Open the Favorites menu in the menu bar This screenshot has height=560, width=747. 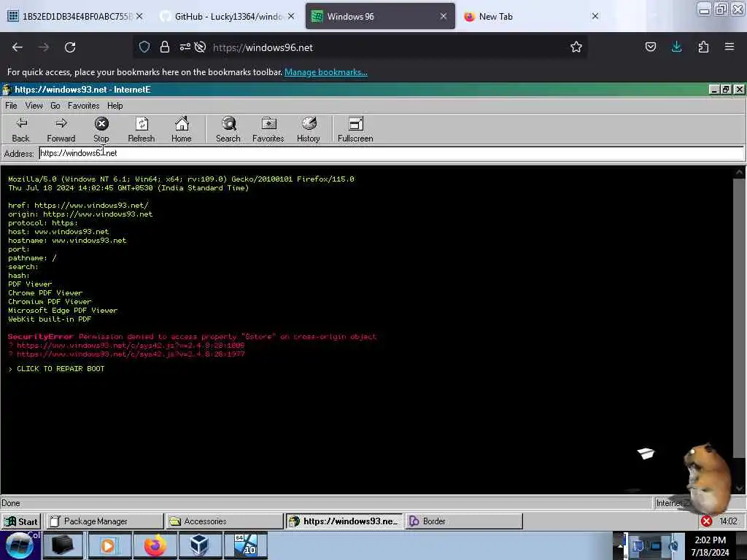point(83,106)
